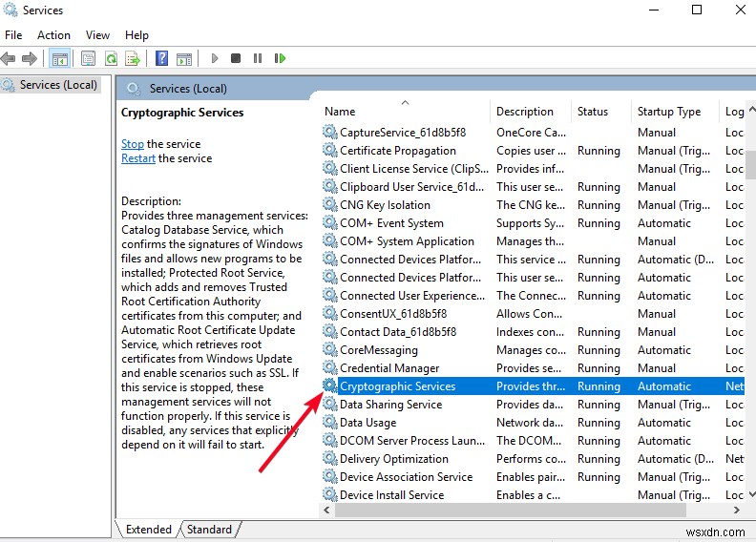
Task: Sort by the Status column header
Action: 600,112
